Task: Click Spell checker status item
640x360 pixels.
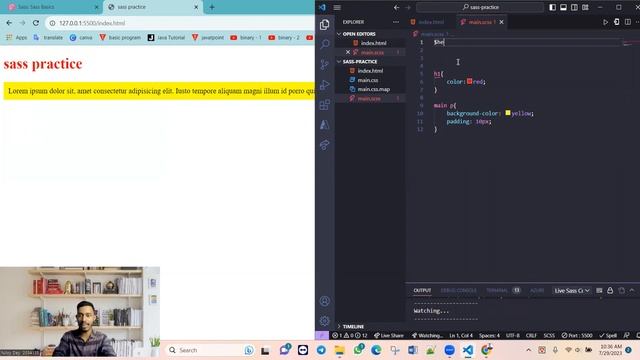Action: pyautogui.click(x=608, y=336)
